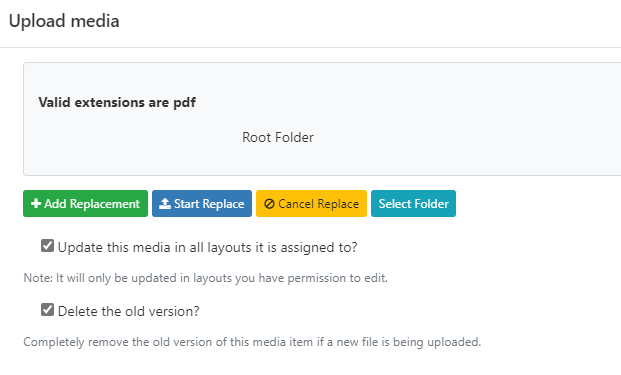Click the empty file drop zone panel
Image resolution: width=621 pixels, height=375 pixels.
click(x=322, y=119)
